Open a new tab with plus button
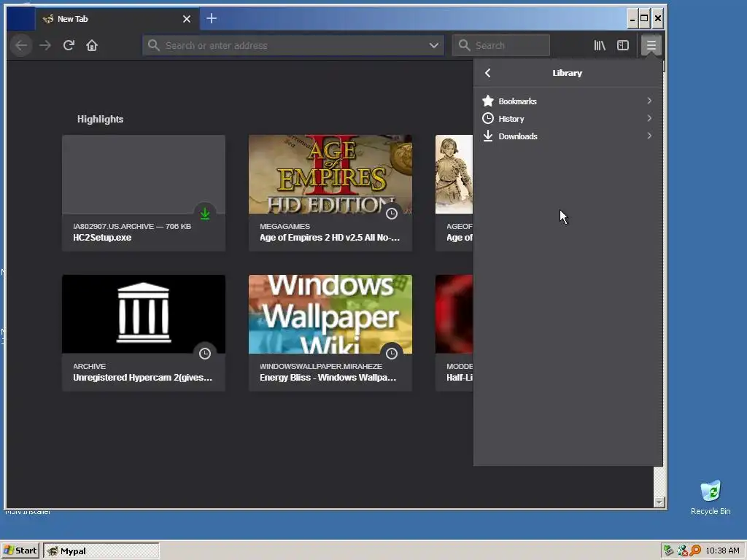 point(212,18)
